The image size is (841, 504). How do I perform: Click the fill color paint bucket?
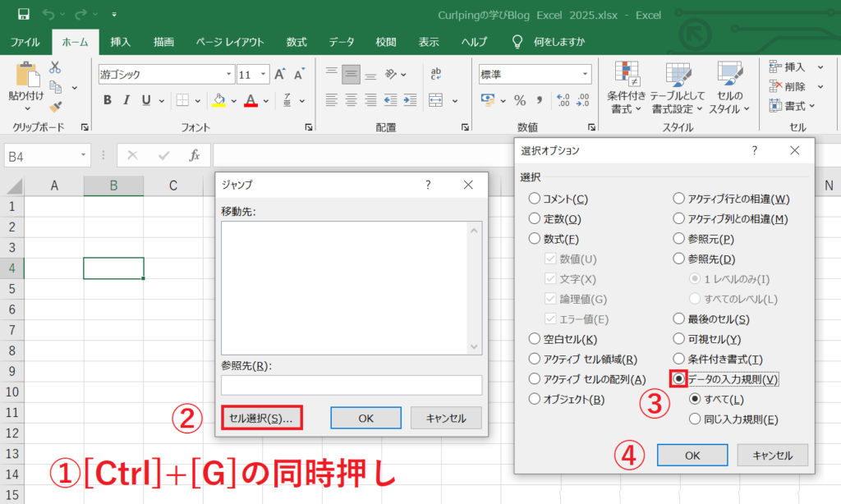(218, 100)
